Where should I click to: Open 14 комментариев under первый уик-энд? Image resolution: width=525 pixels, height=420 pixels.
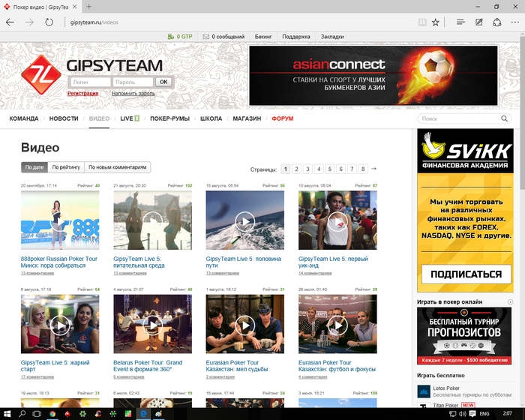pyautogui.click(x=315, y=273)
